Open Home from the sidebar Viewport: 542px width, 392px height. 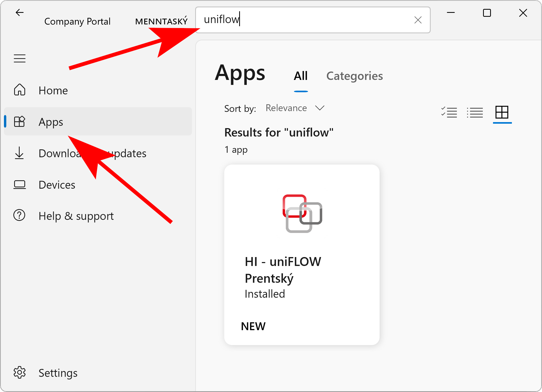pos(98,90)
